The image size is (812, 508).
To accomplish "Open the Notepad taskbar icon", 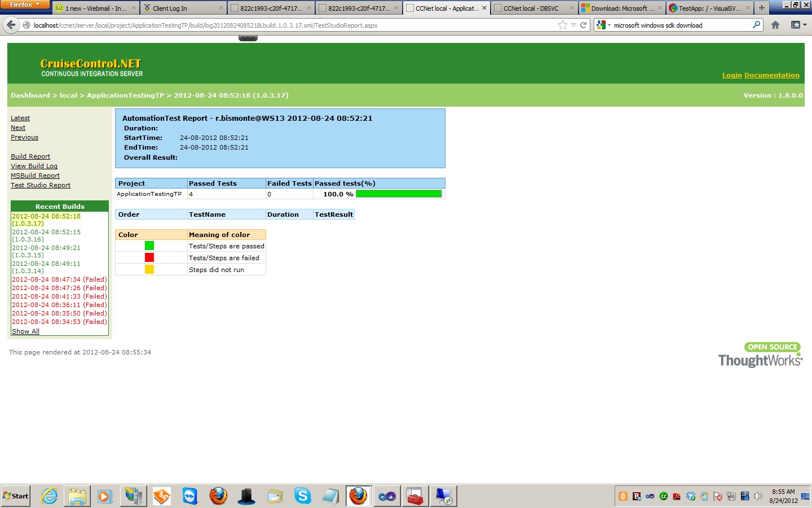I will 330,496.
